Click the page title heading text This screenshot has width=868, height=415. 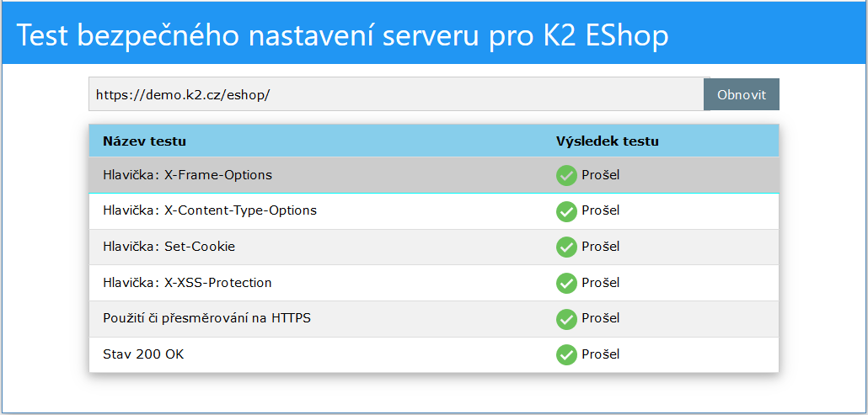point(342,35)
